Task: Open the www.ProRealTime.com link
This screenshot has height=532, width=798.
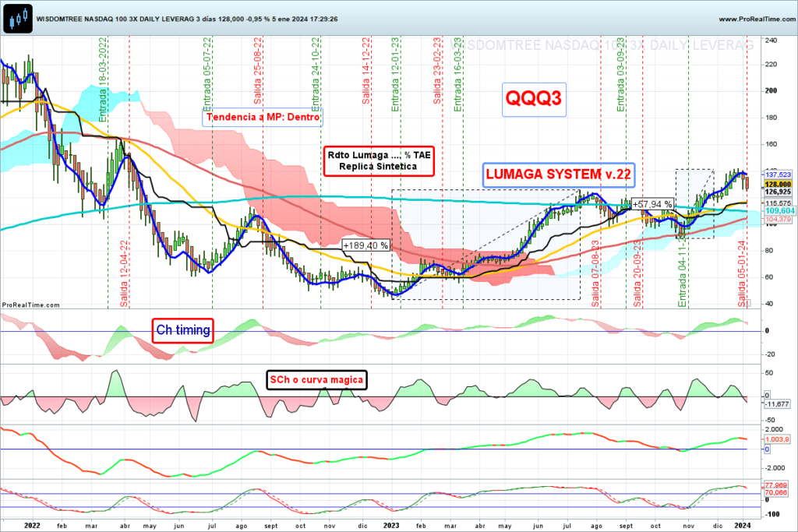Action: coord(756,19)
